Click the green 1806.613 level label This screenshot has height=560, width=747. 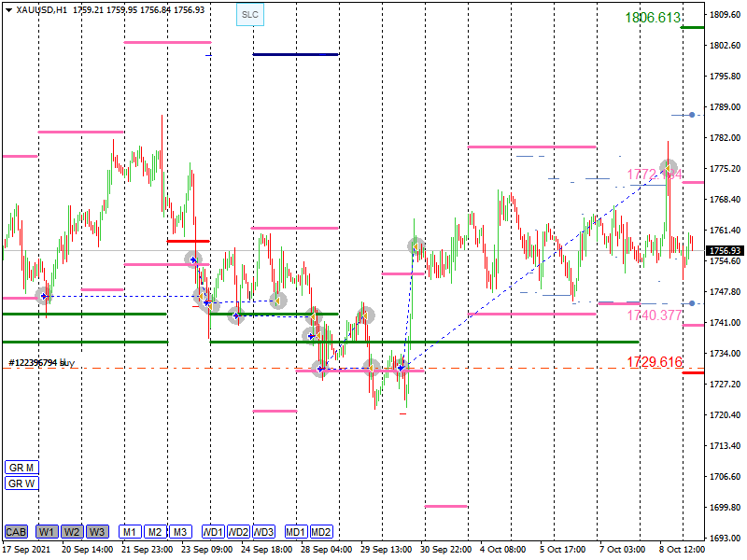[x=653, y=18]
